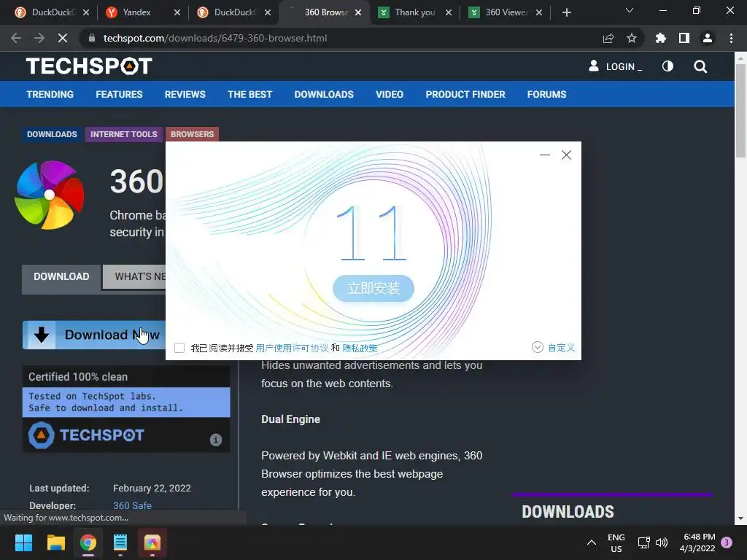Image resolution: width=747 pixels, height=560 pixels.
Task: Switch to the first DuckDuckGo tab
Action: click(53, 12)
